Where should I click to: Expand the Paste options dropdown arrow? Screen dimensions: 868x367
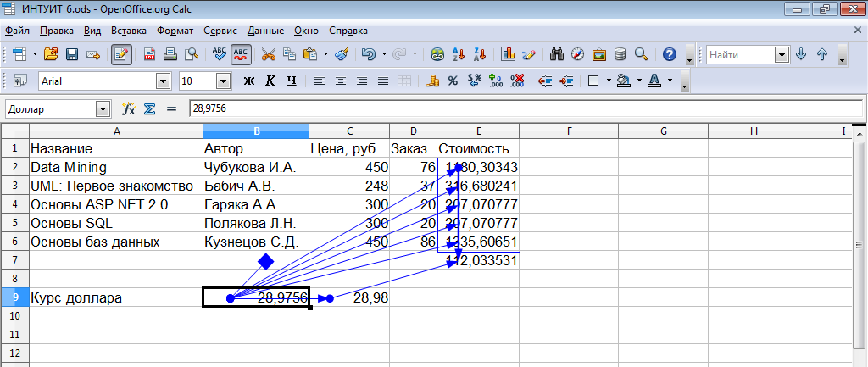click(326, 54)
